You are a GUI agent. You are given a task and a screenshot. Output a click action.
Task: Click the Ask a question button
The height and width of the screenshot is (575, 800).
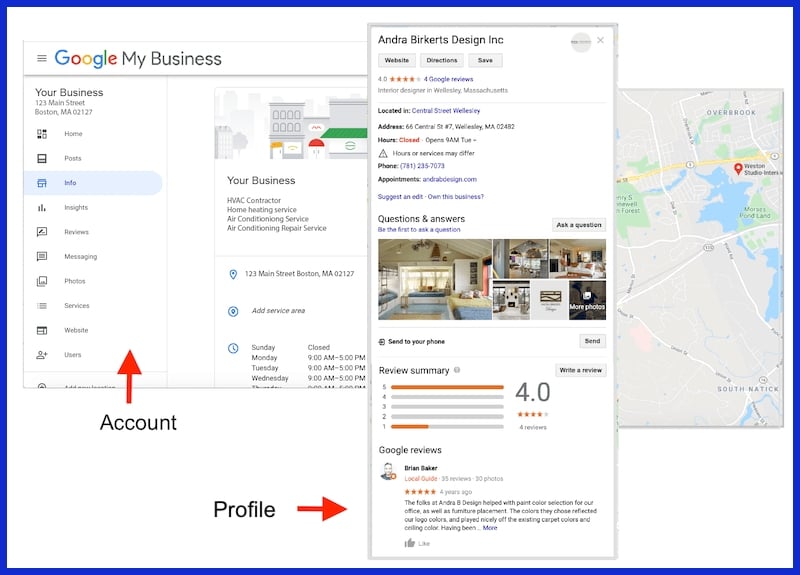(x=579, y=225)
